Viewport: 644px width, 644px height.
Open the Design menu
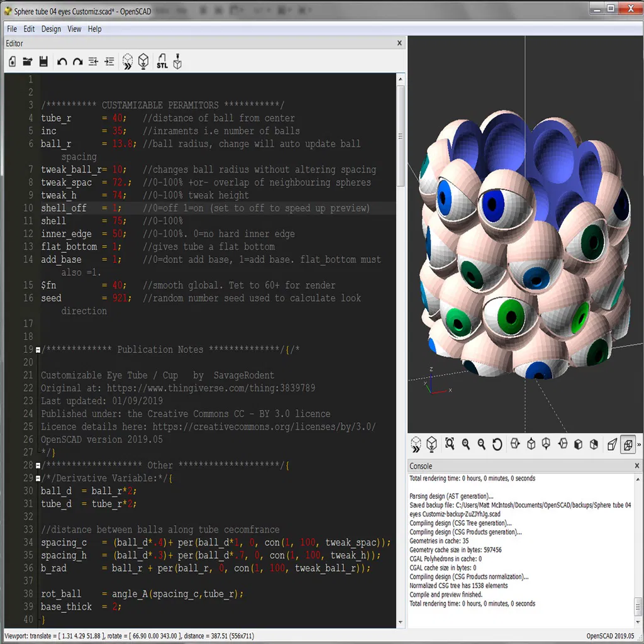coord(51,29)
